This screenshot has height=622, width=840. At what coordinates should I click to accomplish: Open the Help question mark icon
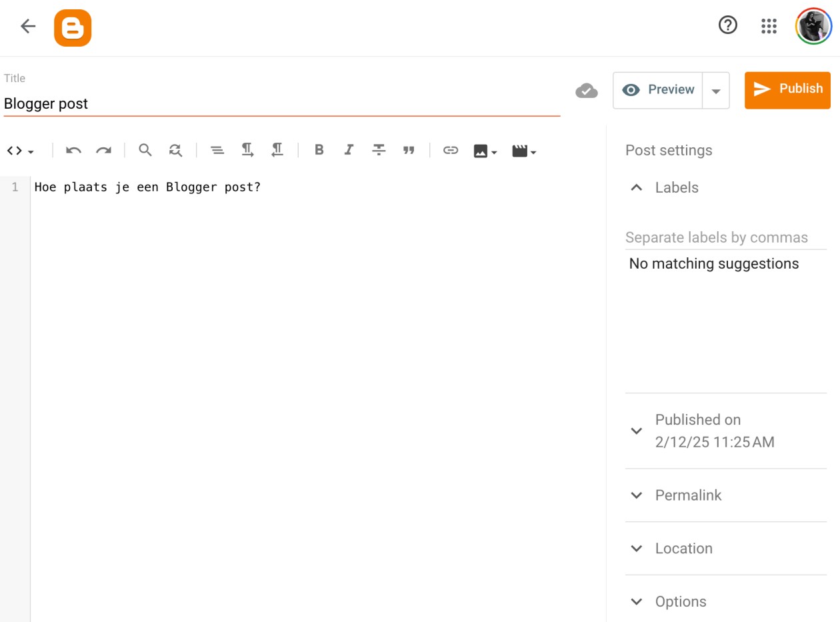(728, 25)
